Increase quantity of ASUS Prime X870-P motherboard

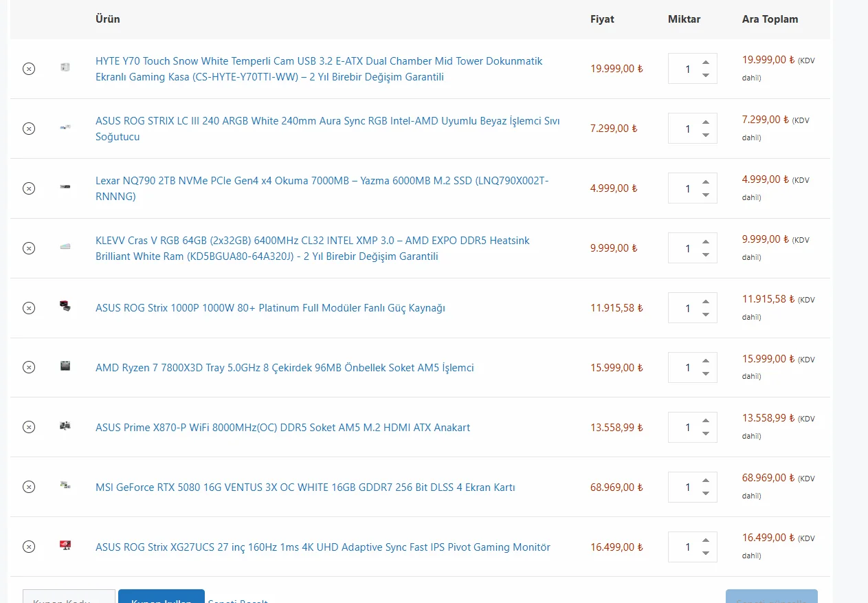pyautogui.click(x=705, y=421)
